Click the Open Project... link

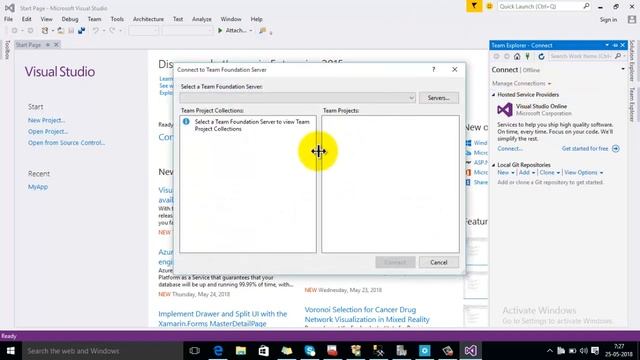[48, 131]
